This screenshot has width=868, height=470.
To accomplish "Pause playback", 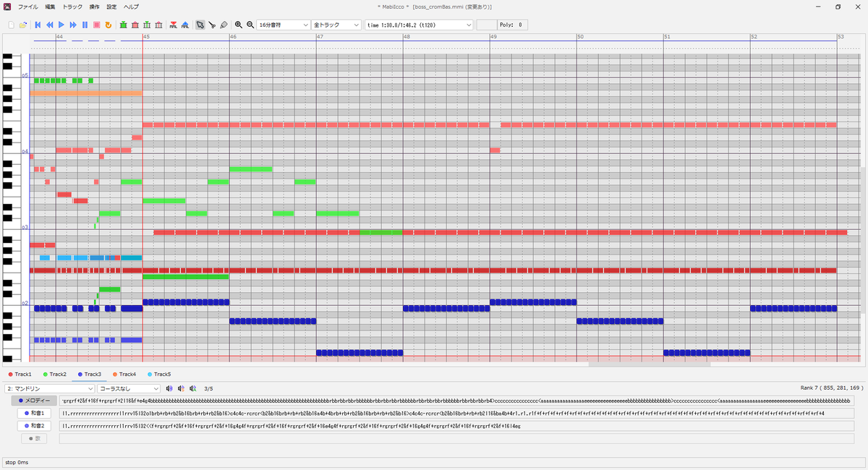I will pyautogui.click(x=85, y=25).
